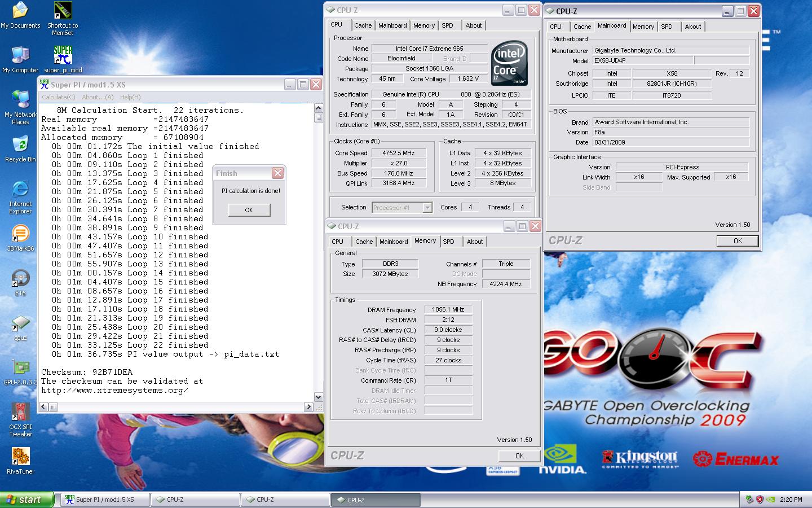Click the Checksum: 92B71DEA line
The width and height of the screenshot is (812, 508).
(x=87, y=373)
